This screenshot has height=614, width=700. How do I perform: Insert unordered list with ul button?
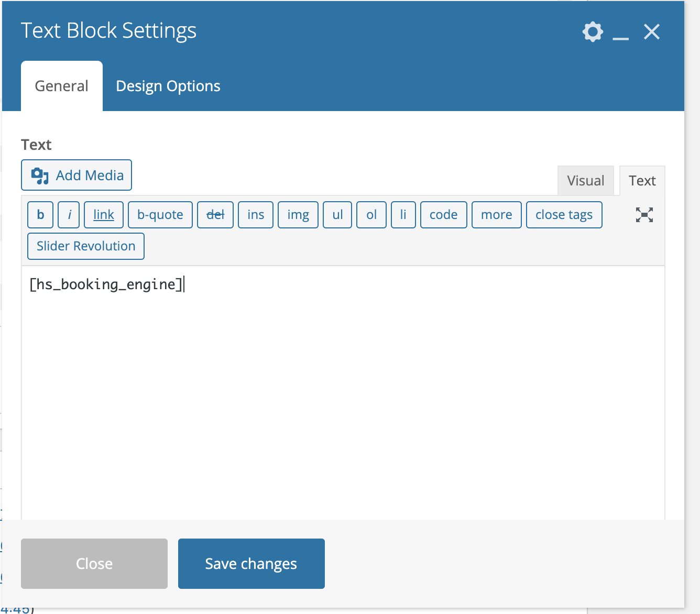coord(337,215)
